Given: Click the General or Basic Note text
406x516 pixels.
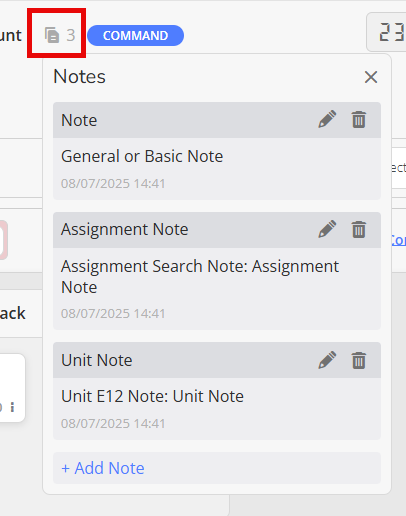Looking at the screenshot, I should coord(142,156).
